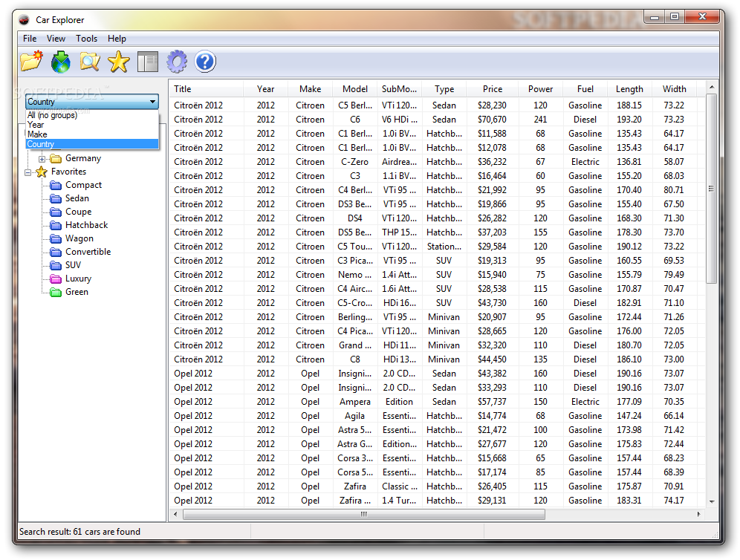
Task: Choose 'All (no groups)' in dropdown list
Action: coord(92,115)
